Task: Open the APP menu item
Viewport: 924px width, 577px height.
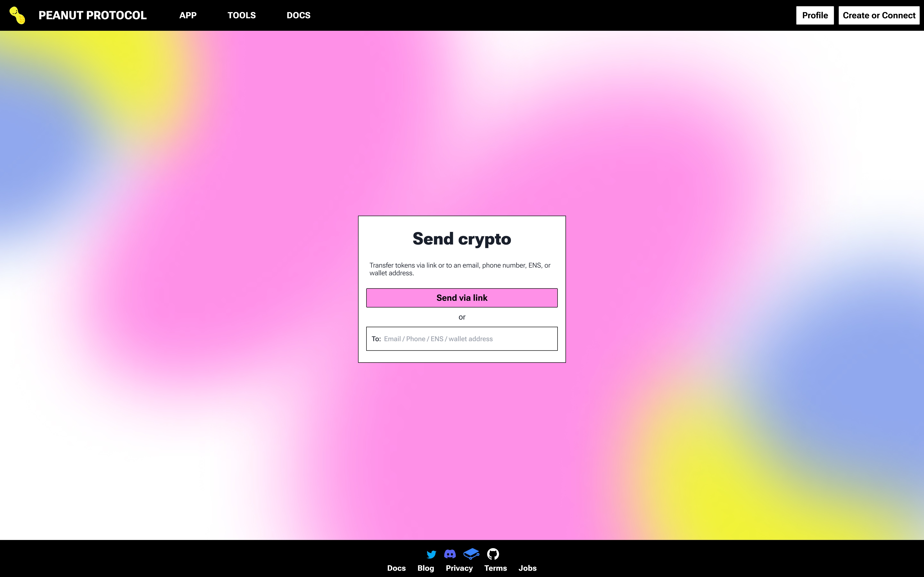Action: pyautogui.click(x=188, y=15)
